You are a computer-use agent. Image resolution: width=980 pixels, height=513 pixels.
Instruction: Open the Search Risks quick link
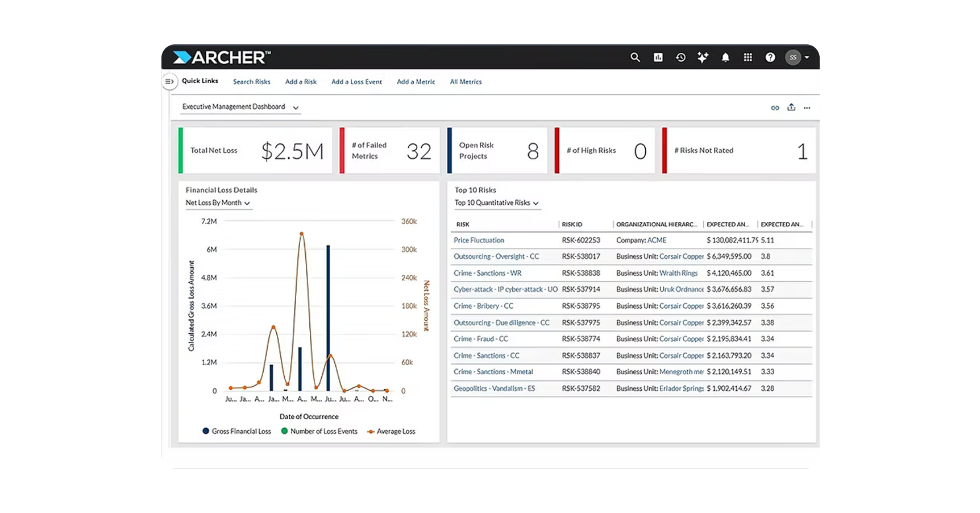click(x=252, y=82)
